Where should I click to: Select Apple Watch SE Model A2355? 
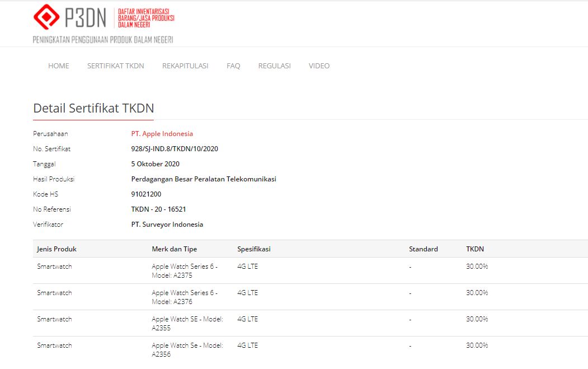click(187, 323)
